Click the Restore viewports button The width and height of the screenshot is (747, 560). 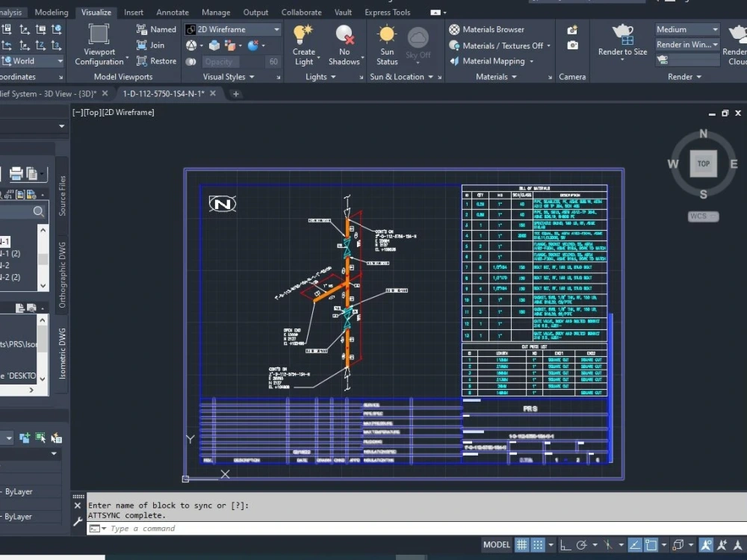156,61
